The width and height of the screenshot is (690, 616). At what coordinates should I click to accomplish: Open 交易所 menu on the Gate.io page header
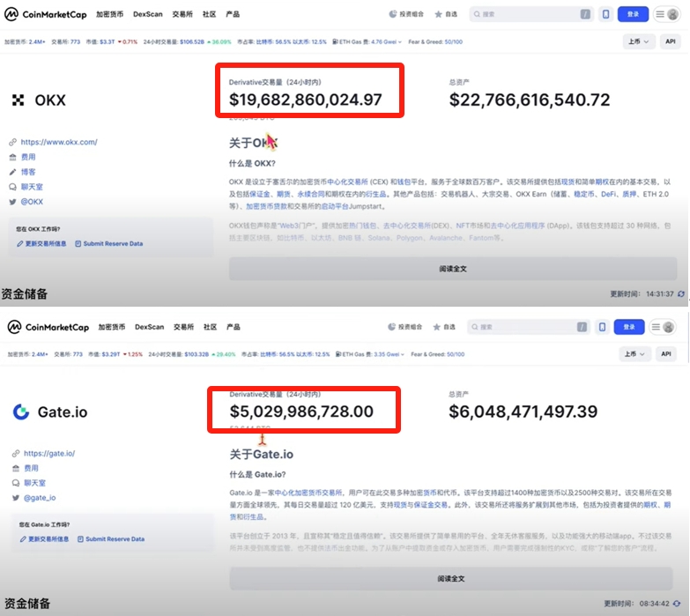(183, 327)
